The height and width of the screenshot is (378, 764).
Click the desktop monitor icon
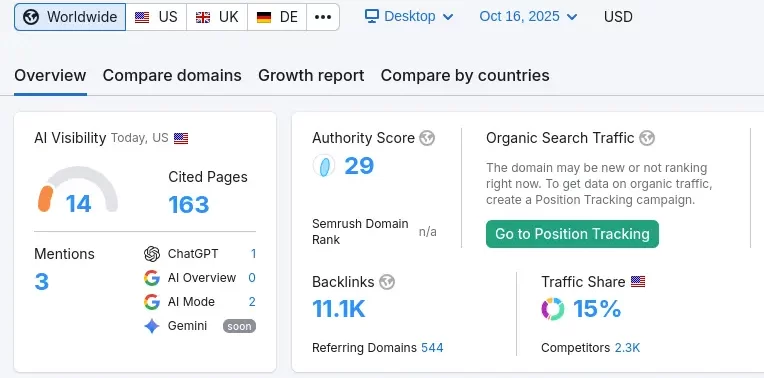pos(372,17)
